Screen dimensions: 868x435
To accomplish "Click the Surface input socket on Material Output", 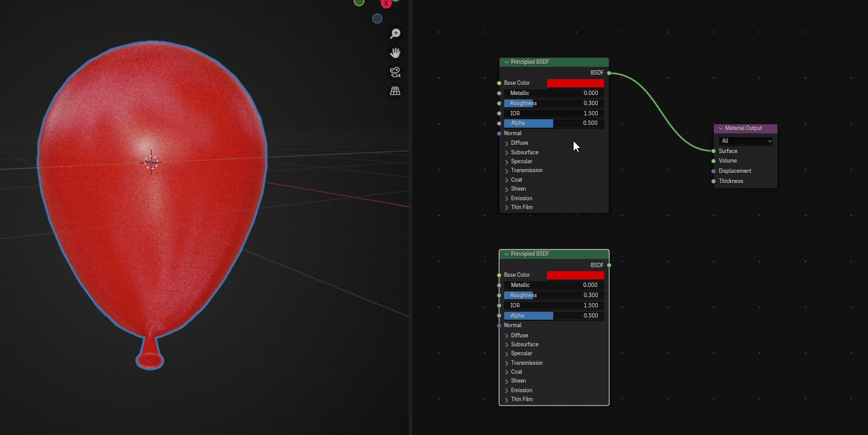I will point(714,151).
